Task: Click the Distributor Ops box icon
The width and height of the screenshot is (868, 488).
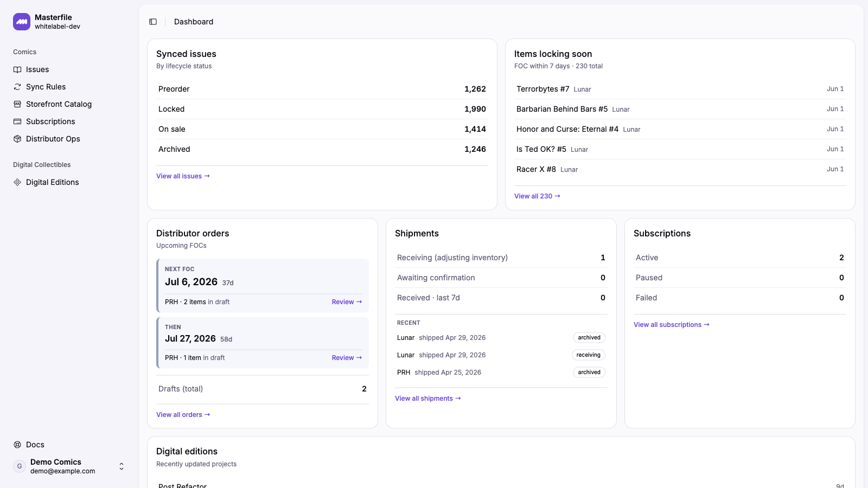Action: (x=17, y=139)
